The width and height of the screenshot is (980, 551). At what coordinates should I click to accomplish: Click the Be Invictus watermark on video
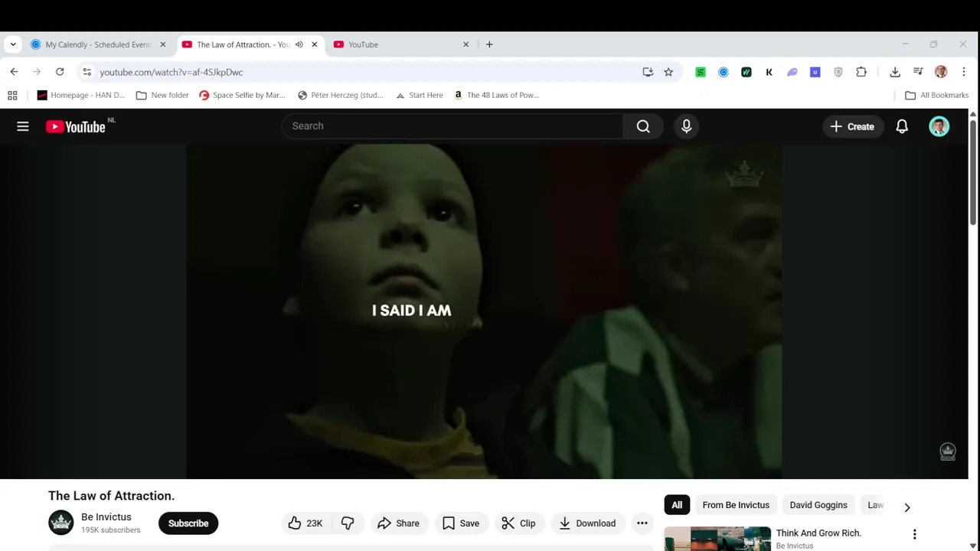pos(948,452)
